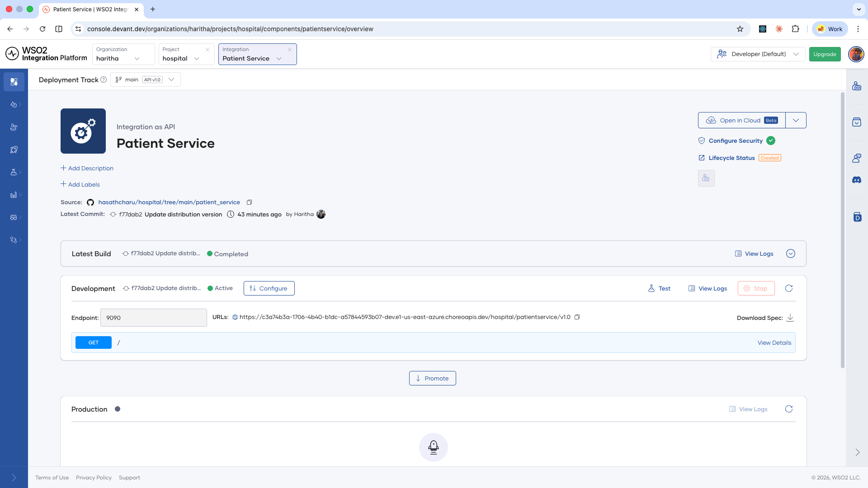Viewport: 868px width, 488px height.
Task: Click the Promote button
Action: click(433, 378)
